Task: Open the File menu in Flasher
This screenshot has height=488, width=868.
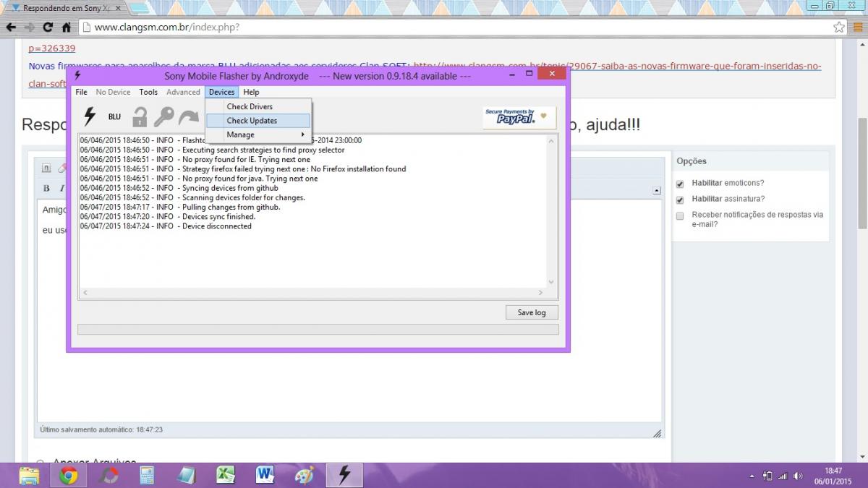Action: 81,92
